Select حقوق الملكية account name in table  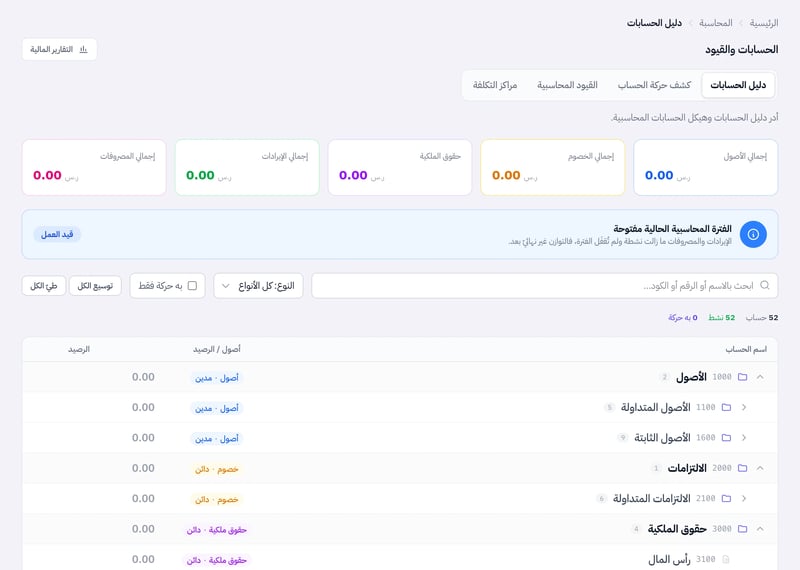(x=677, y=529)
